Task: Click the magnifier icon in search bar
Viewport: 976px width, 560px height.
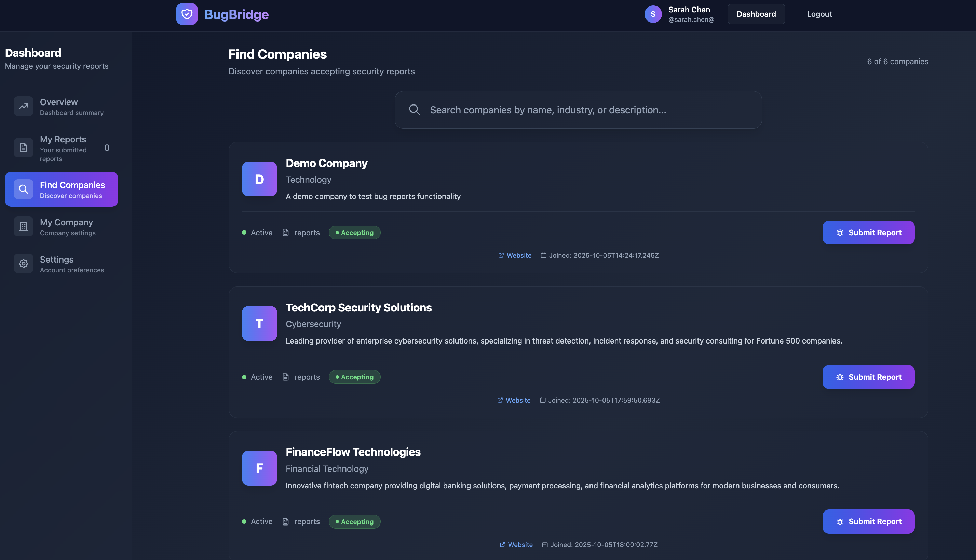Action: [414, 110]
